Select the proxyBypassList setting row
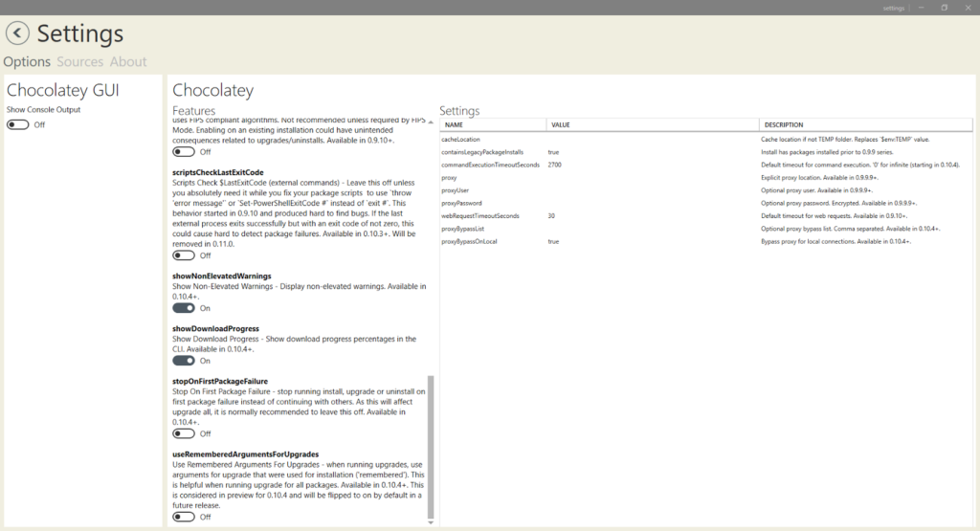 (x=706, y=229)
